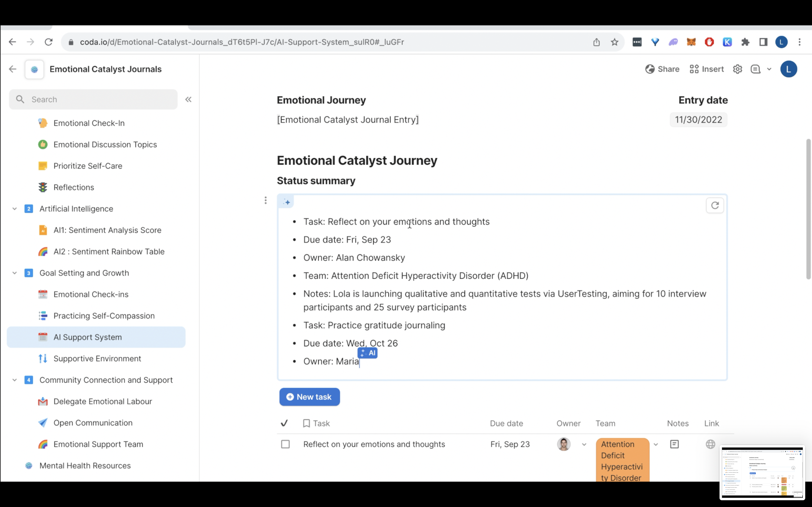Screen dimensions: 812x507
Task: Open Supportive Environment page
Action: coord(97,359)
